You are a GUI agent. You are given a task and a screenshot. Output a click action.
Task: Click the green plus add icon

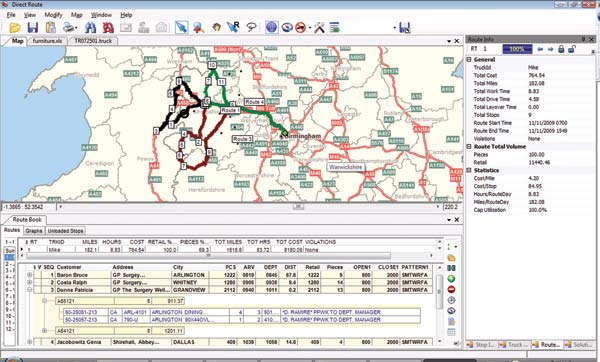tap(451, 279)
